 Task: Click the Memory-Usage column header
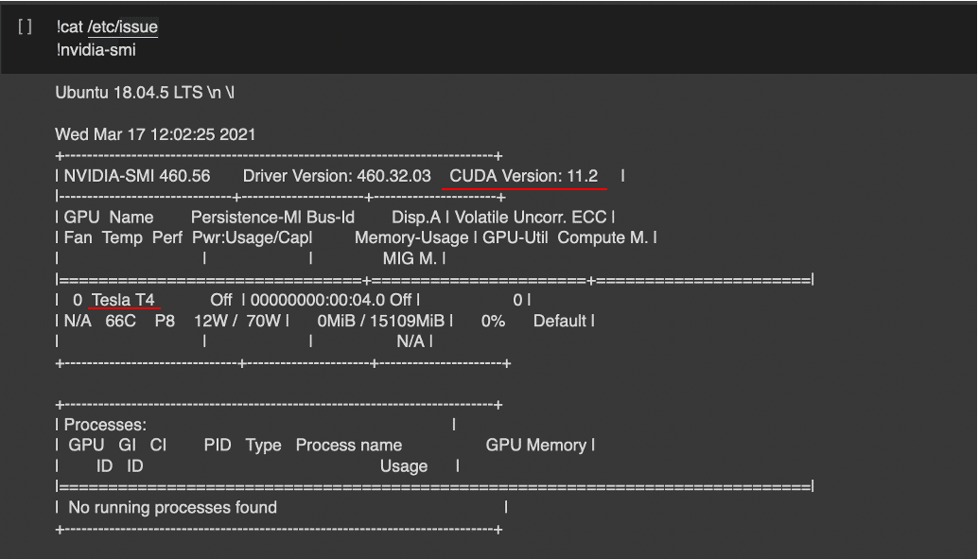pyautogui.click(x=411, y=238)
